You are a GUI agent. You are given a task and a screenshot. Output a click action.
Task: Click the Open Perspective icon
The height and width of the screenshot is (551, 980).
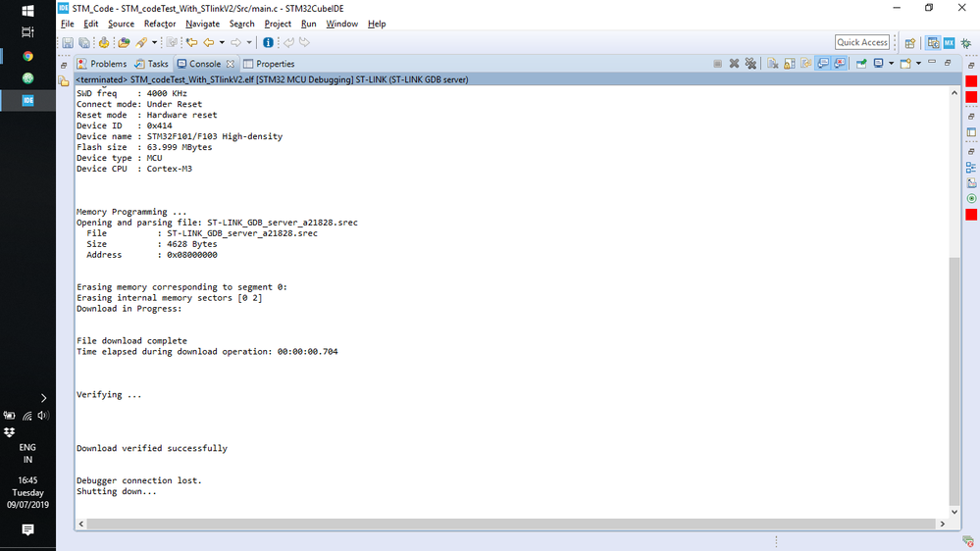tap(910, 42)
